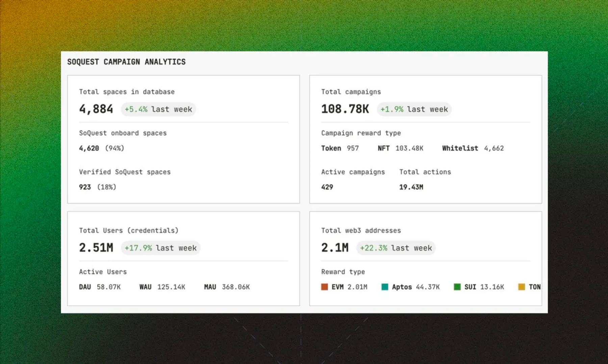Click the NFT reward type label
This screenshot has width=608, height=364.
(384, 148)
